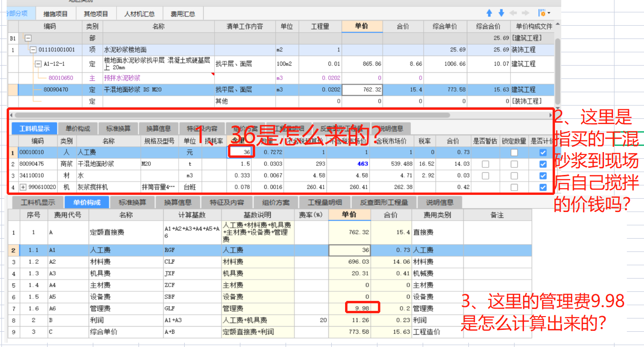644x347 pixels.
Task: Click code 80010650 in the tree
Action: coord(61,78)
